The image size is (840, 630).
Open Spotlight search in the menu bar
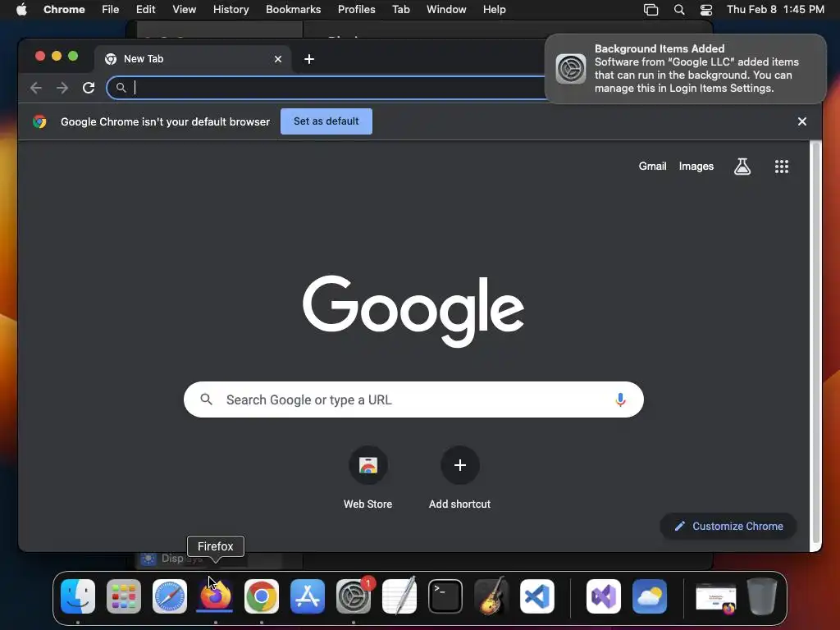[678, 10]
